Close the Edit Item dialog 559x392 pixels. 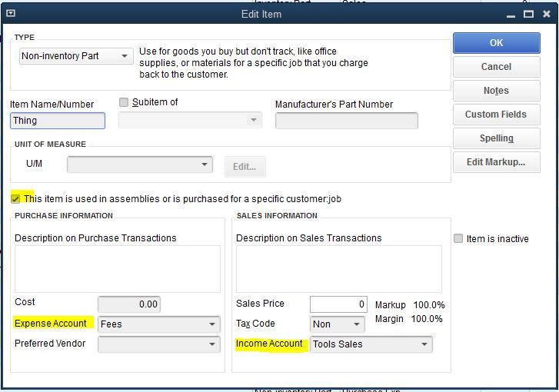(547, 14)
